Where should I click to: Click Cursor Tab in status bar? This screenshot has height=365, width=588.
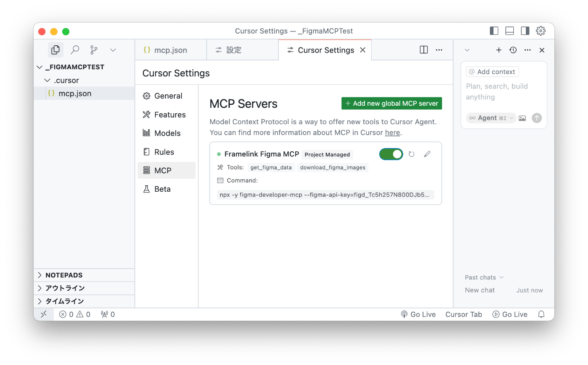(464, 314)
